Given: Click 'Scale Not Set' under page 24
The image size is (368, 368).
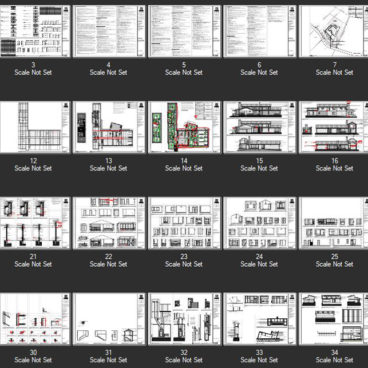Looking at the screenshot, I should [x=259, y=264].
